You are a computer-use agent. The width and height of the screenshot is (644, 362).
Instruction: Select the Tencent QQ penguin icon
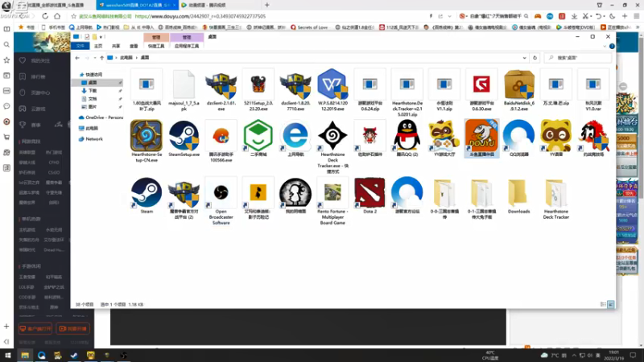click(x=407, y=136)
